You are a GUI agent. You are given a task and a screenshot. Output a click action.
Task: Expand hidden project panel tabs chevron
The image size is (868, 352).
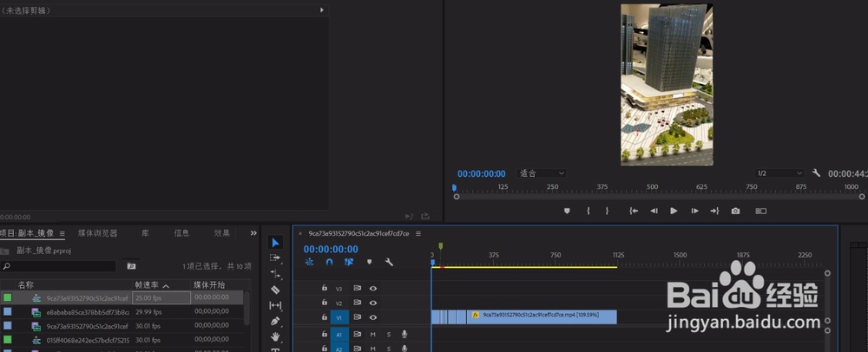coord(253,233)
